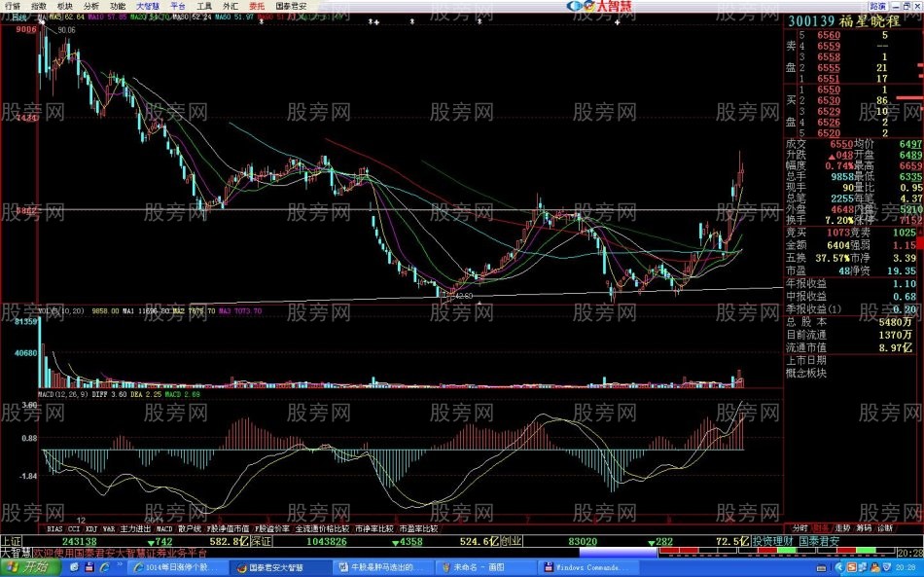Click the Windows 开始 start button
This screenshot has height=577, width=924.
click(x=30, y=567)
